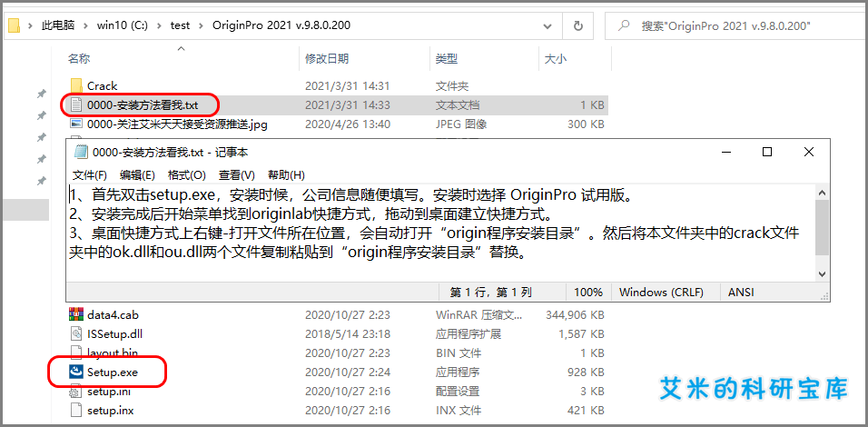Click the Notepad icon in the title bar
The height and width of the screenshot is (427, 868).
[81, 152]
